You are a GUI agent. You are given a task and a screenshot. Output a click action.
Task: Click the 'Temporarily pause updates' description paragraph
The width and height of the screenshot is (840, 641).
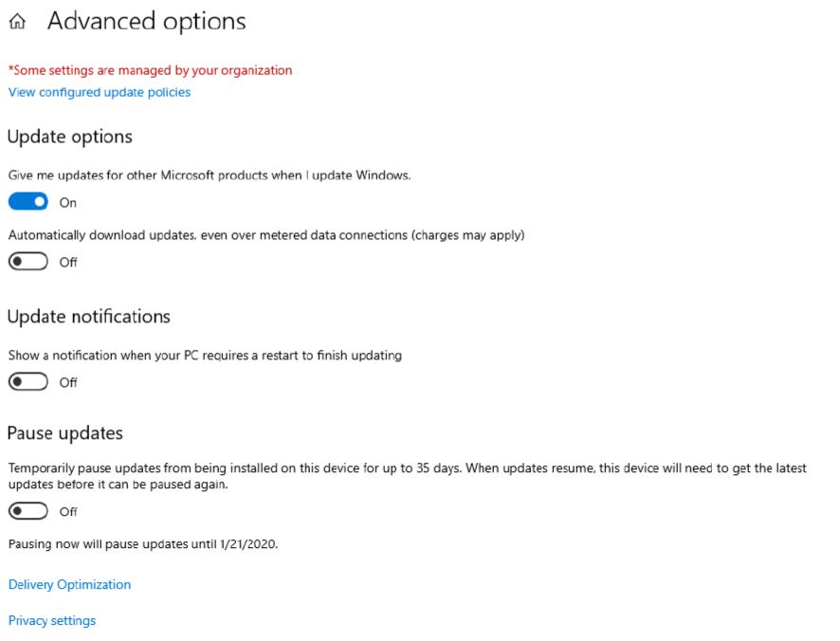(407, 476)
